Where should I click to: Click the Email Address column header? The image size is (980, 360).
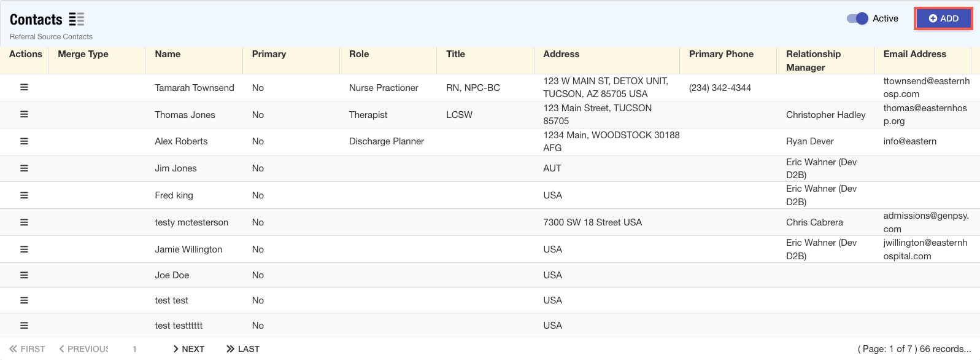[x=914, y=54]
